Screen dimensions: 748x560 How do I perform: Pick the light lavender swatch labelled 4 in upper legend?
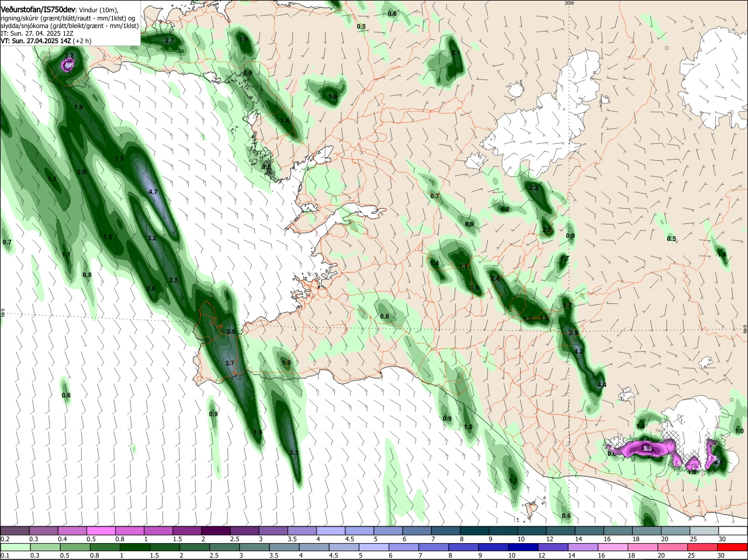pos(331,530)
